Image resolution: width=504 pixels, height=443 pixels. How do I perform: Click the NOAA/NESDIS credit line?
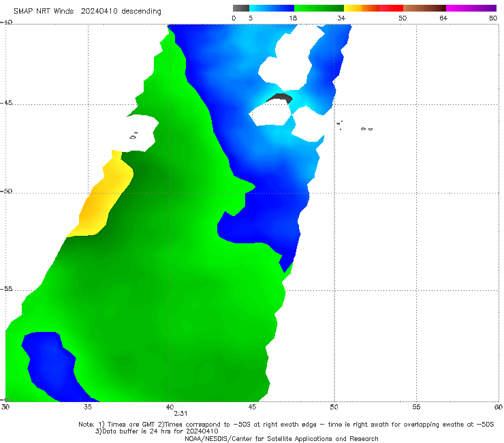(x=281, y=438)
